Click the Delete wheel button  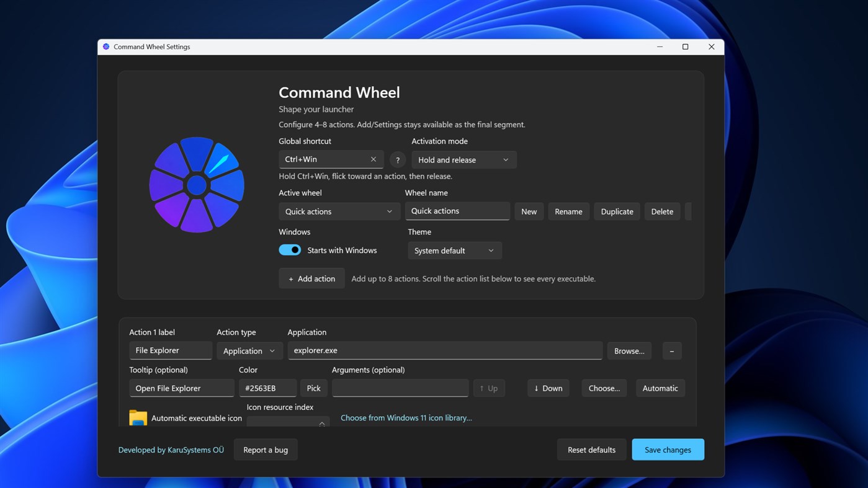[662, 211]
